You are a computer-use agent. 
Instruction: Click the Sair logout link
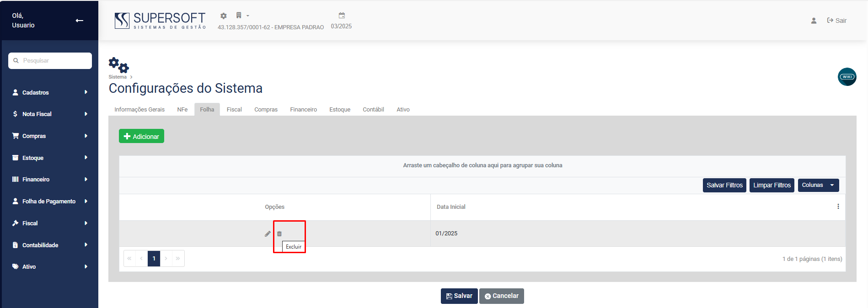click(x=837, y=21)
